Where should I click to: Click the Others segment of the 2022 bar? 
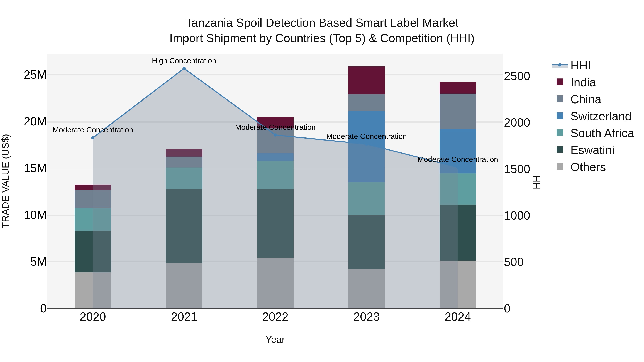tap(275, 283)
